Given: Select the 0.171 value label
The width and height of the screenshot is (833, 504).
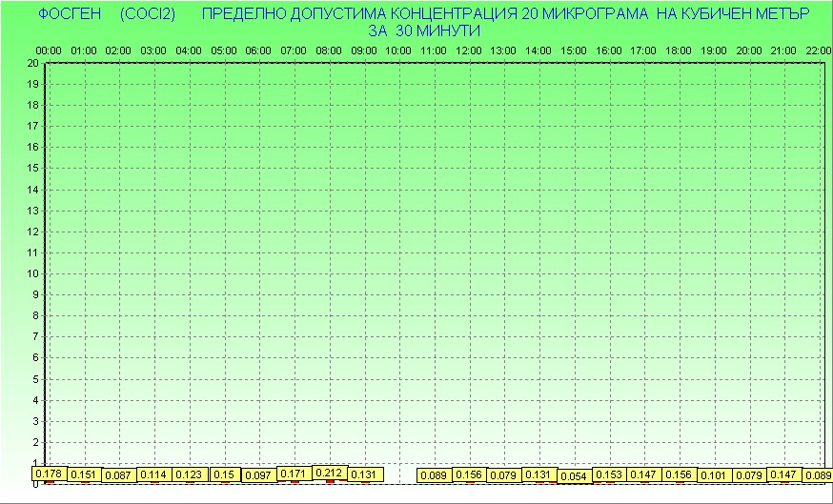Looking at the screenshot, I should (295, 473).
